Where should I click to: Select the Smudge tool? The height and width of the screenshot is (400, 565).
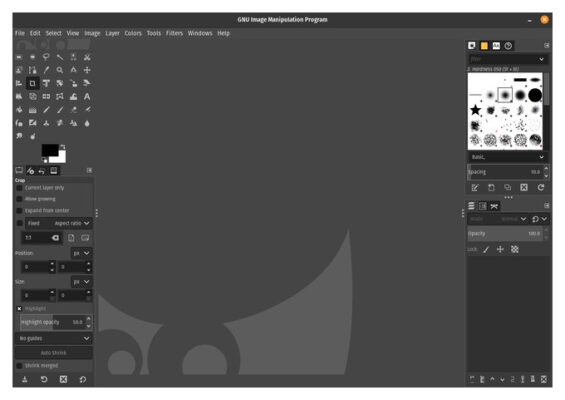[x=19, y=136]
